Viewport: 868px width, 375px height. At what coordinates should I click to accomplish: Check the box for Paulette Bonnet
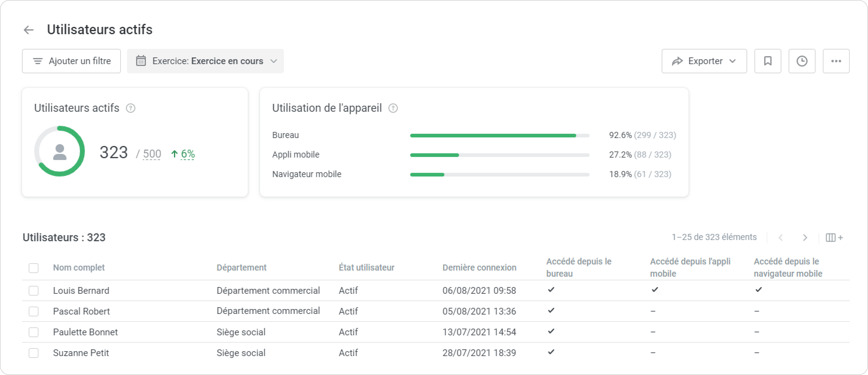coord(33,332)
